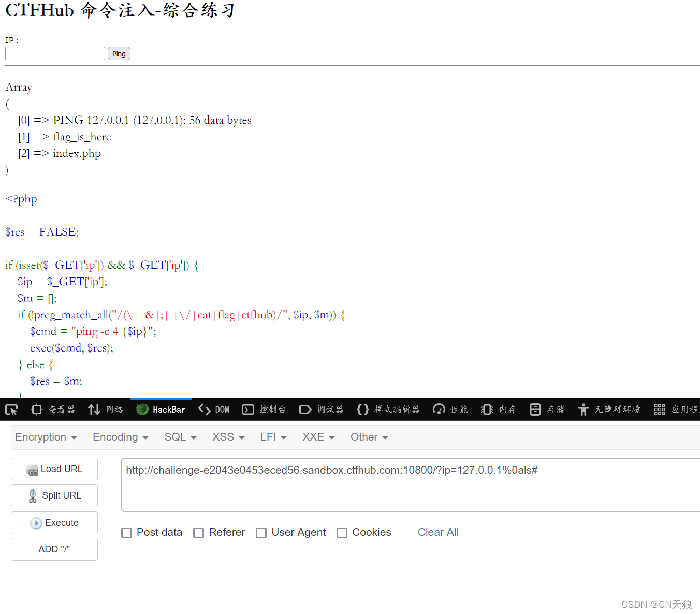Switch to the 控制台 tab label
The image size is (700, 614).
[272, 410]
